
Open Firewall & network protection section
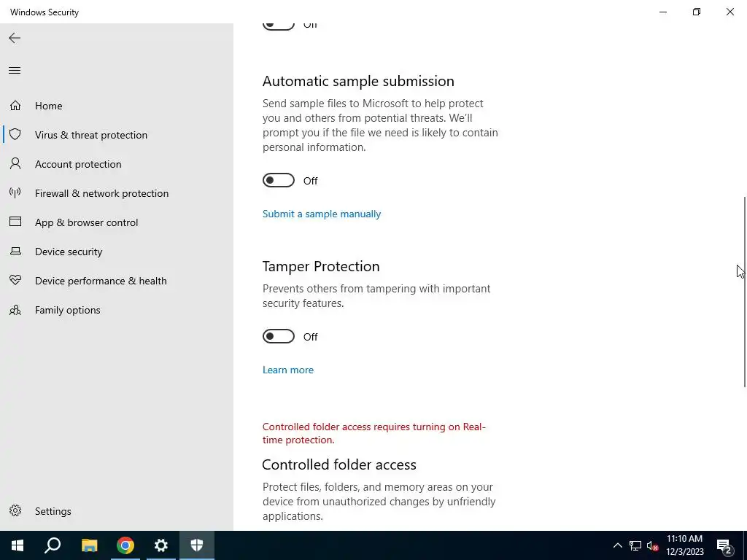pos(101,193)
